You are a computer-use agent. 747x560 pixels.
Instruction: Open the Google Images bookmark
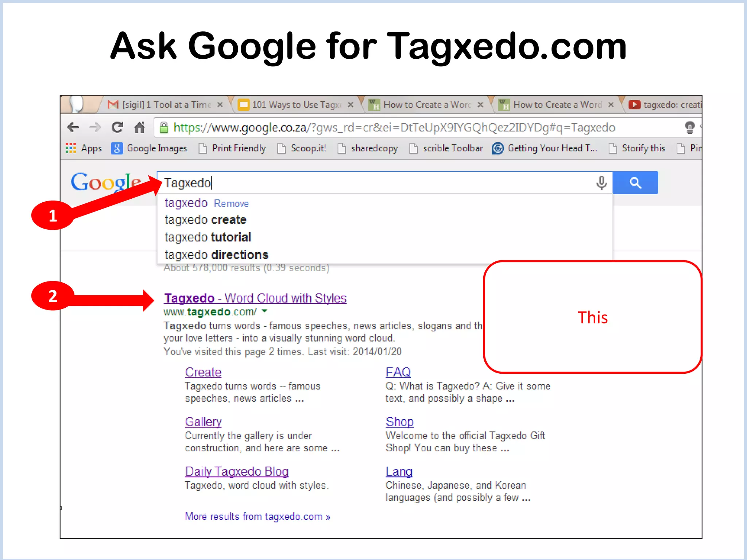point(149,148)
